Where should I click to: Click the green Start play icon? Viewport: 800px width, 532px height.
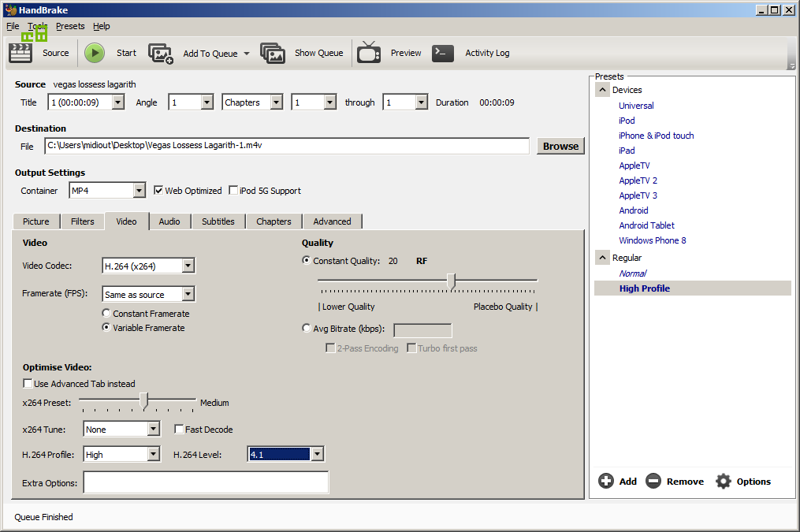coord(95,53)
